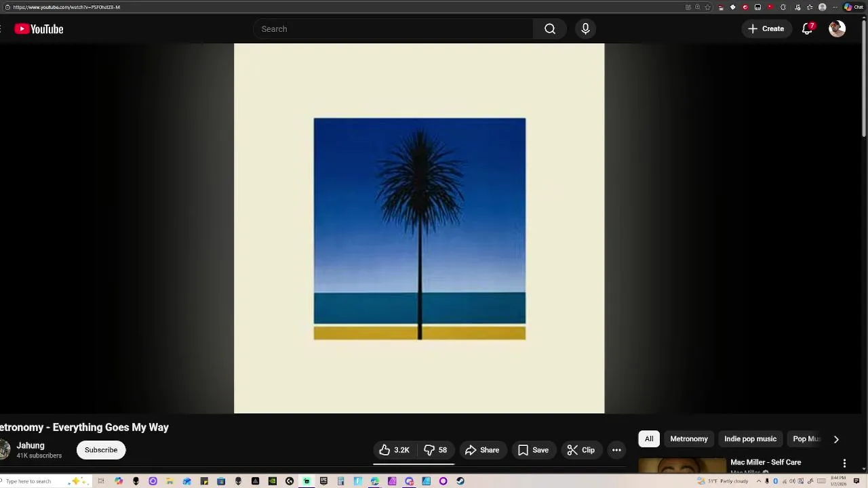Open the Create menu button
Screen dimensions: 868x488
pyautogui.click(x=766, y=29)
